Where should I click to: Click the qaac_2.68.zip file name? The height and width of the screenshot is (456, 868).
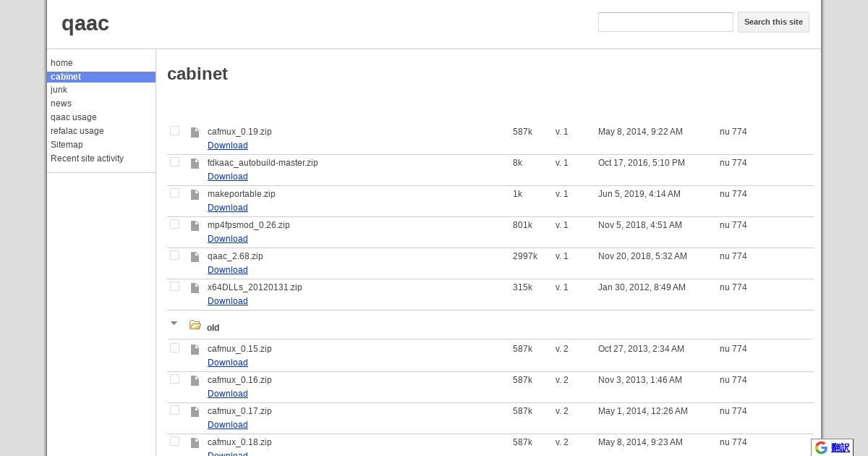[x=235, y=256]
